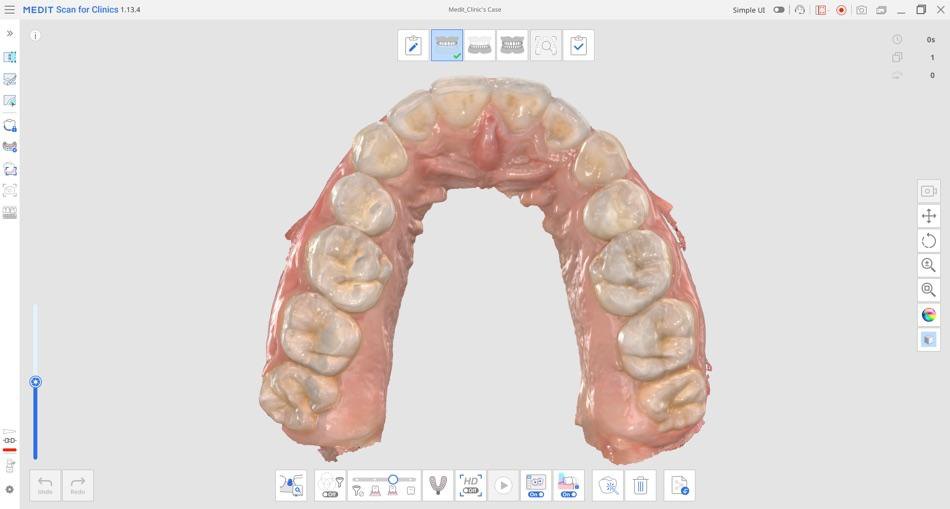Open the settings gear at bottom left
Screen dimensions: 950x509
(10, 490)
